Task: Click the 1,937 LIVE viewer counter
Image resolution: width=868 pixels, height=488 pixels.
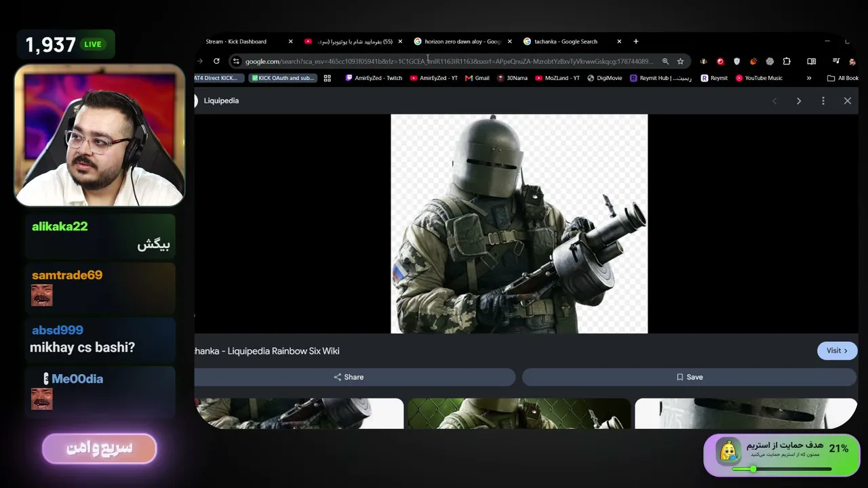Action: (66, 45)
